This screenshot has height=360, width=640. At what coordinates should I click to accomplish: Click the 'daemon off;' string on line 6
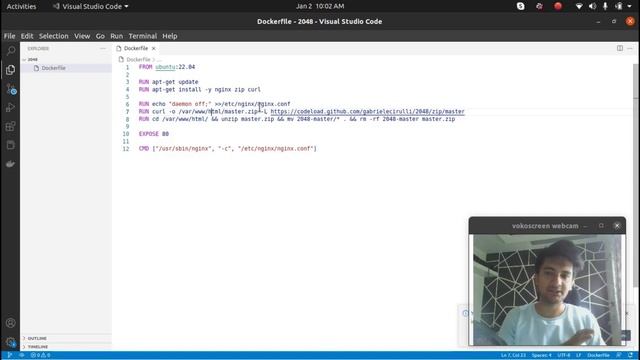(190, 104)
